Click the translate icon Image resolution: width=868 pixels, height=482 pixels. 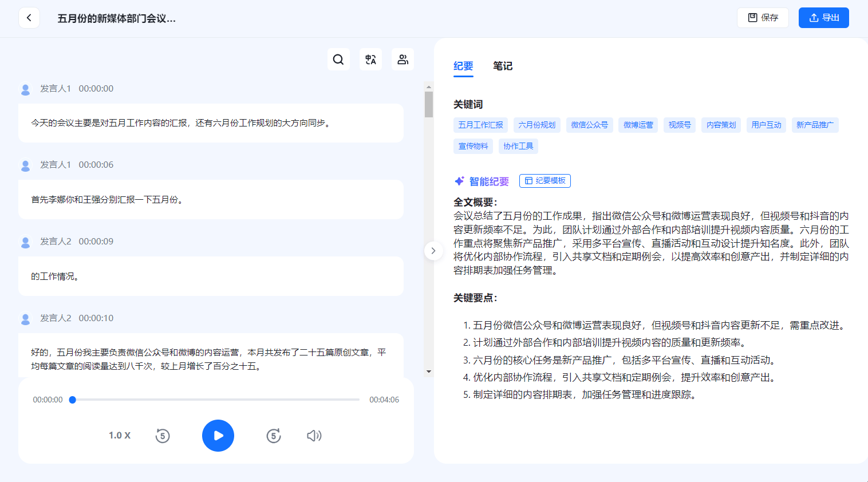coord(370,60)
